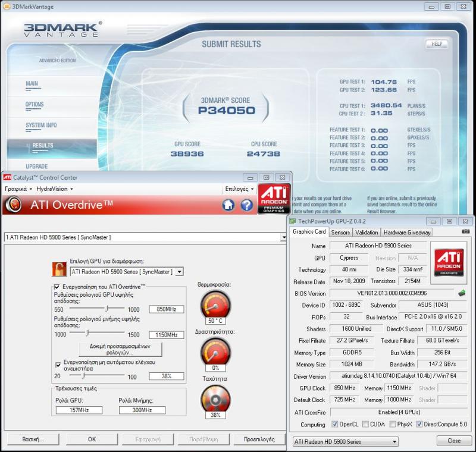The width and height of the screenshot is (476, 452).
Task: Click the temperature gauge showing 50 °C
Action: tap(215, 305)
